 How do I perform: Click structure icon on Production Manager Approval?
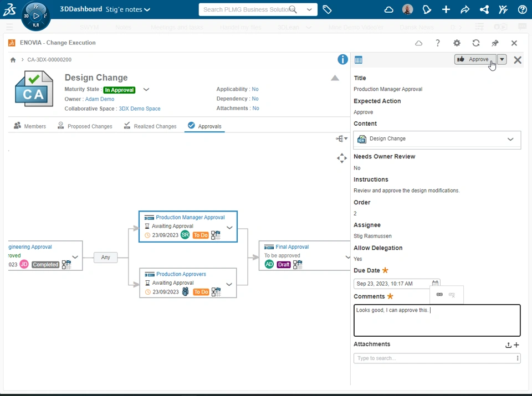pos(216,235)
